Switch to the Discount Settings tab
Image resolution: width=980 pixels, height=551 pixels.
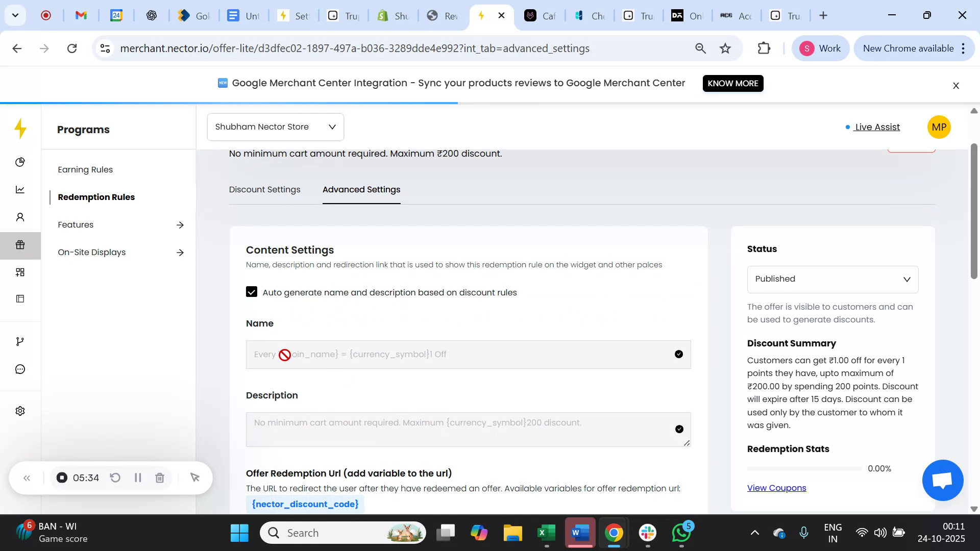(264, 189)
